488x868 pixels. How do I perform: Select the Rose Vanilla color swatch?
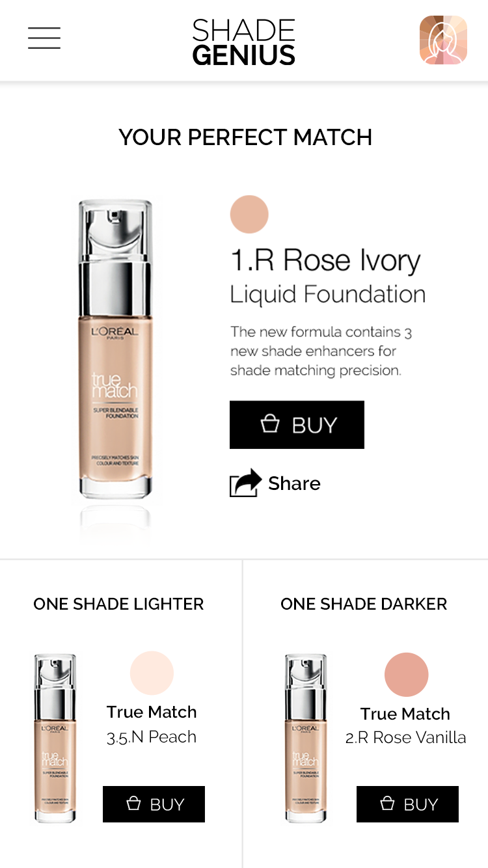[x=406, y=675]
